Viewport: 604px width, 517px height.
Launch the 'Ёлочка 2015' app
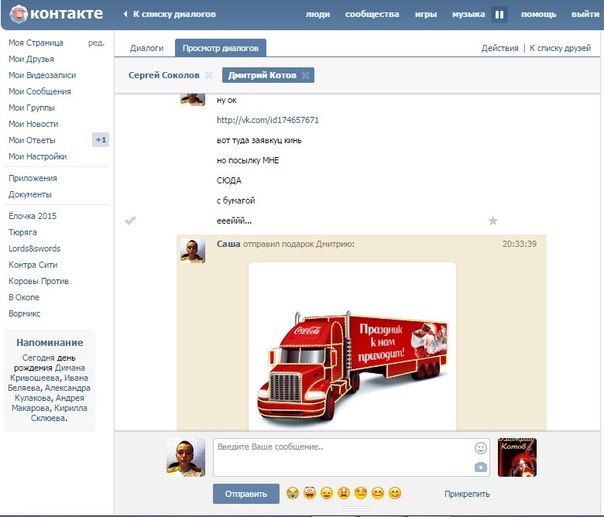tap(32, 216)
